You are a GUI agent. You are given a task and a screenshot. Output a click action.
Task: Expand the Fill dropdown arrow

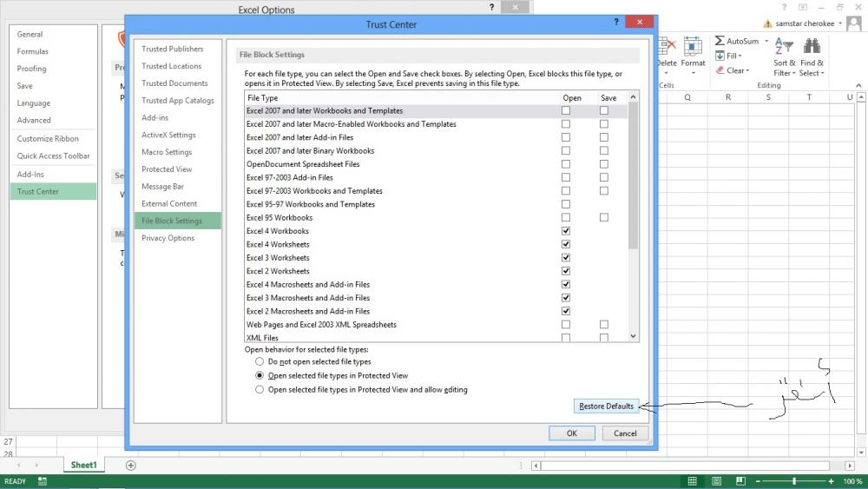tap(740, 56)
